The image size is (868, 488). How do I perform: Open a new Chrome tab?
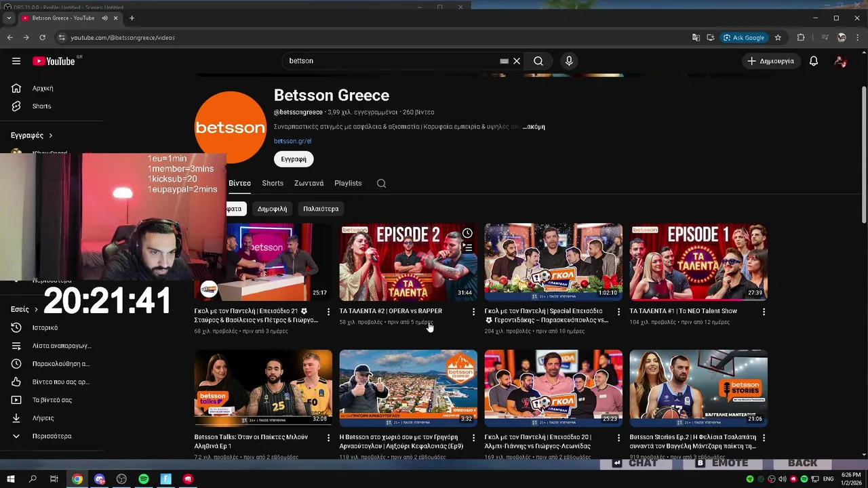132,18
